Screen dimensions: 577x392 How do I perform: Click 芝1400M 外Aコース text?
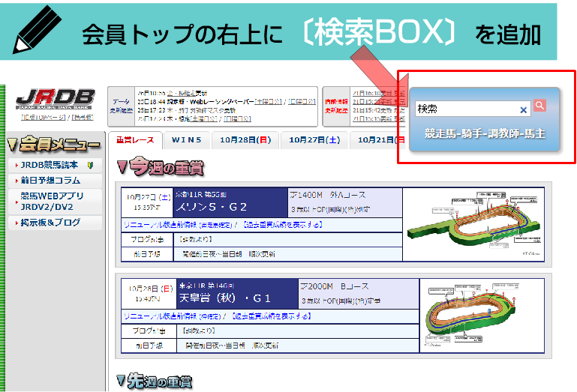pos(327,195)
